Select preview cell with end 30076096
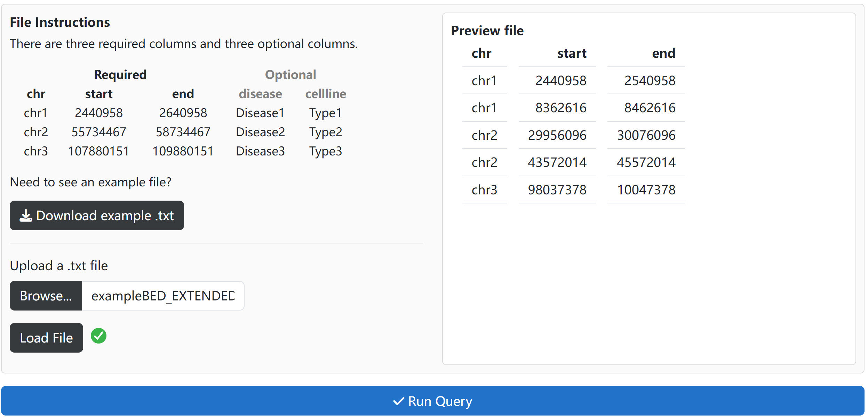Image resolution: width=868 pixels, height=419 pixels. (646, 135)
